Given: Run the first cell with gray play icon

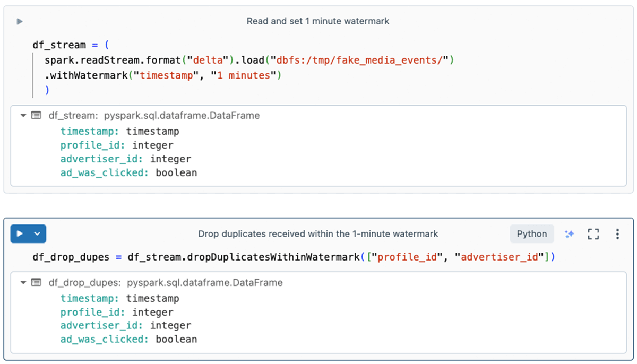Looking at the screenshot, I should (x=20, y=21).
